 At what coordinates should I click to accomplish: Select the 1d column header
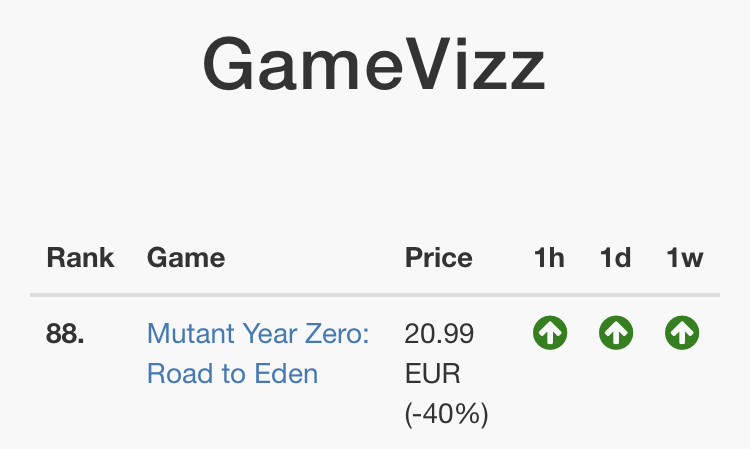click(615, 258)
